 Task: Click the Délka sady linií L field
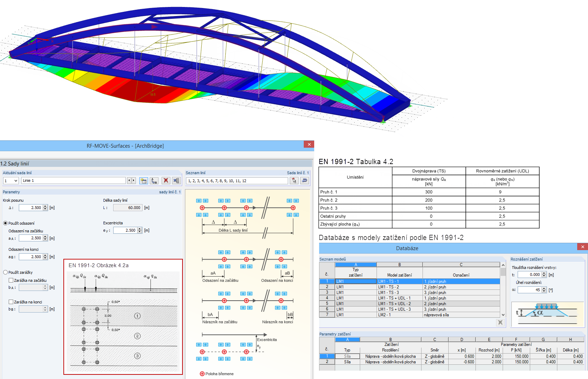pyautogui.click(x=127, y=208)
